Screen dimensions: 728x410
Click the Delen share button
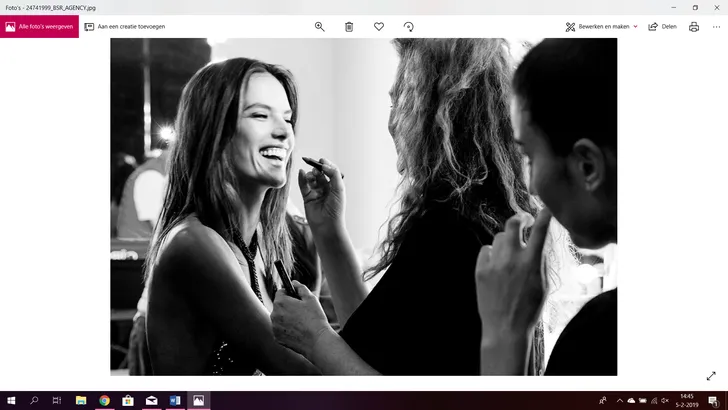[x=662, y=27]
